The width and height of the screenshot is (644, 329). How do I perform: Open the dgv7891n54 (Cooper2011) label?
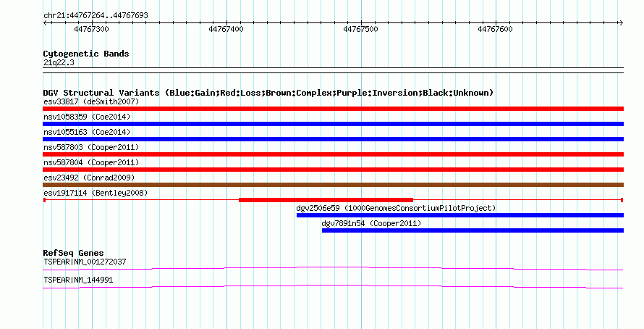pyautogui.click(x=372, y=223)
